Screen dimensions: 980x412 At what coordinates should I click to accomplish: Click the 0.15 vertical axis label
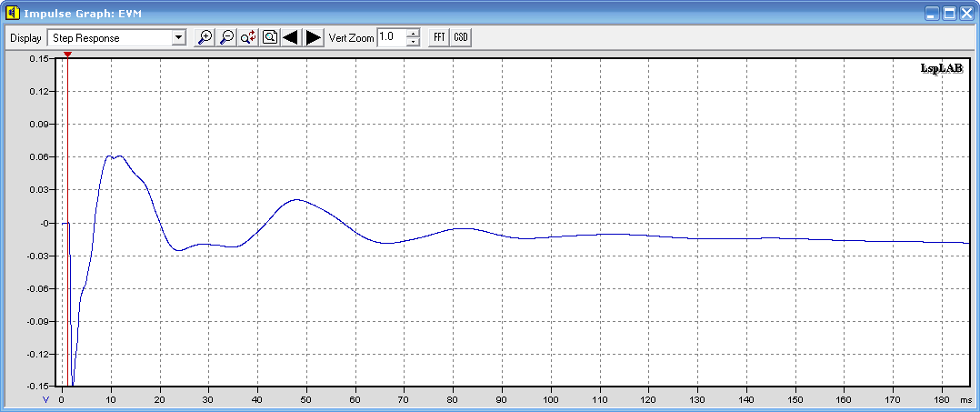[x=39, y=59]
